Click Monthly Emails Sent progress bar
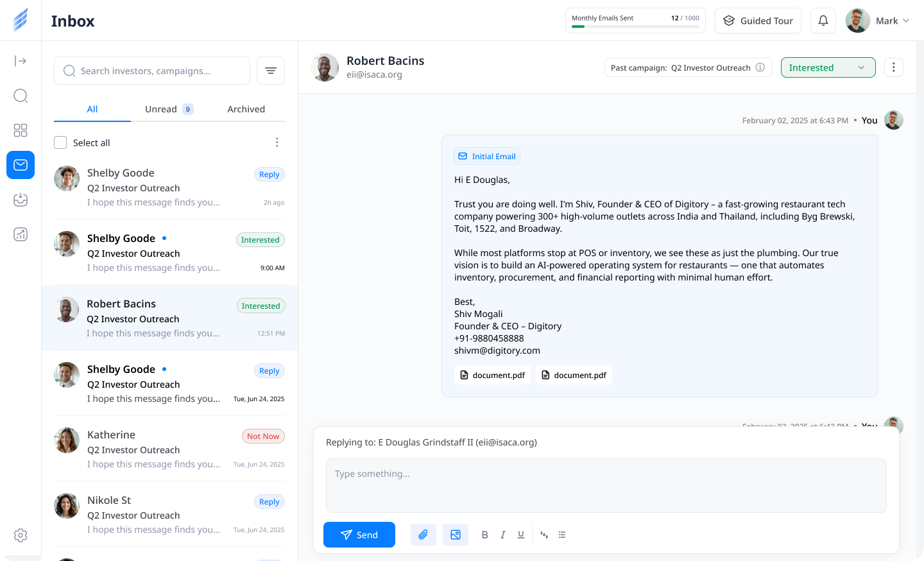 635,26
